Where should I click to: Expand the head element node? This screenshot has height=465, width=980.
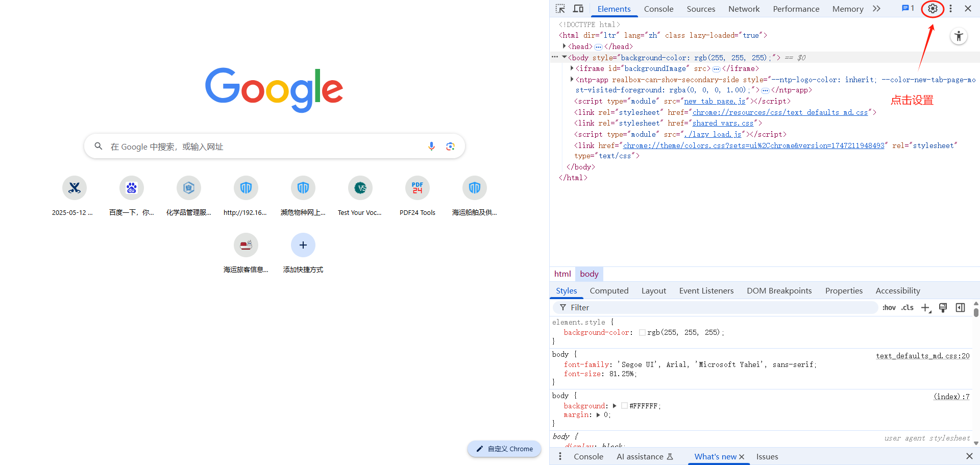click(x=564, y=46)
